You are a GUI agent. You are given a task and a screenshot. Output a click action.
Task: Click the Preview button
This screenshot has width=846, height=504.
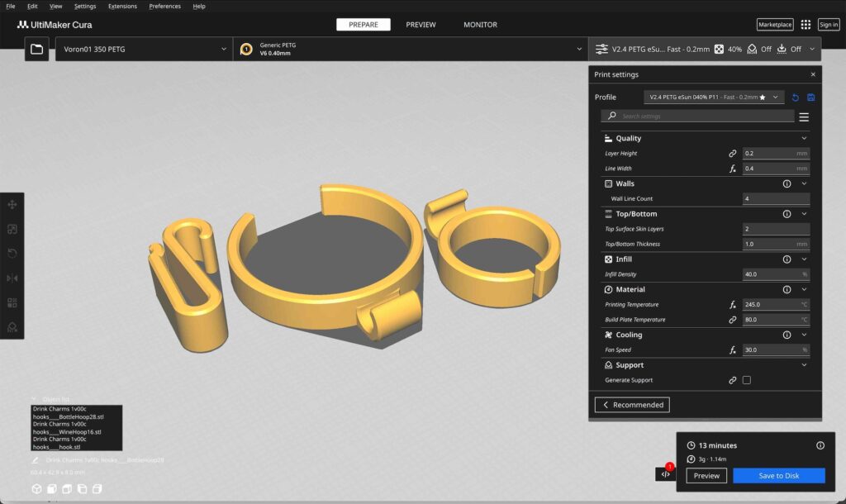(x=706, y=475)
